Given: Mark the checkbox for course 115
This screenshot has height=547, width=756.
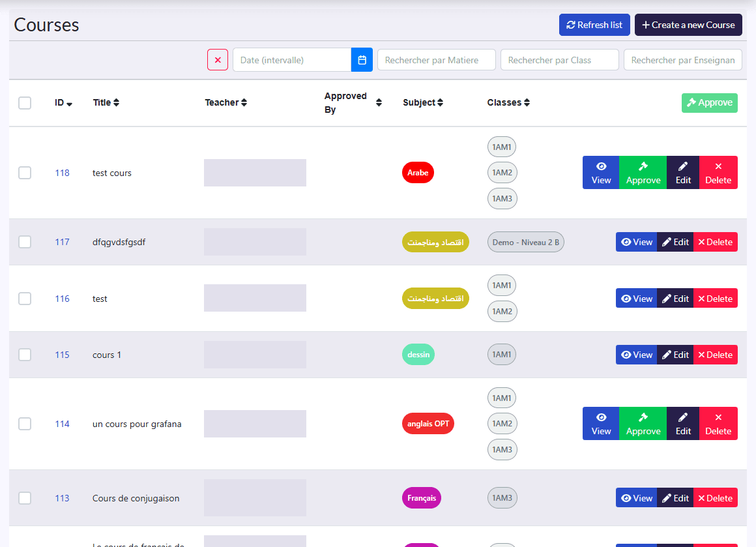Looking at the screenshot, I should 25,355.
